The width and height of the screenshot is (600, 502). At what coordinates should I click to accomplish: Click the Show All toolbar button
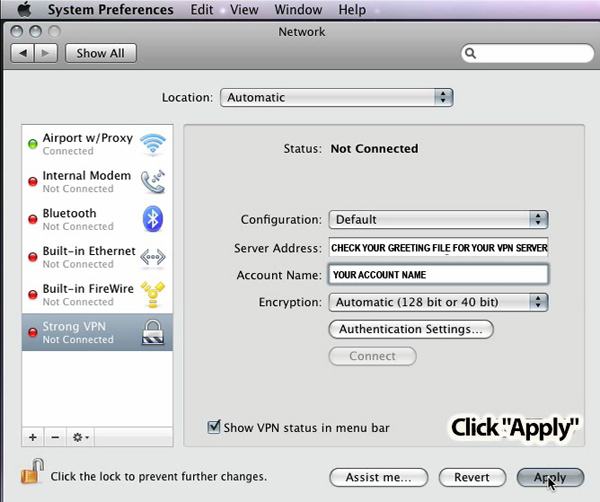pos(100,53)
